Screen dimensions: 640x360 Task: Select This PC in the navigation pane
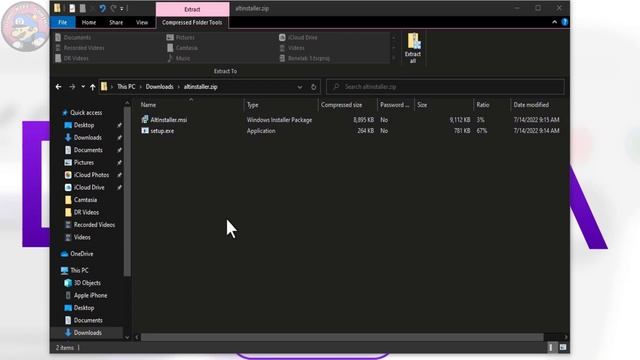(79, 270)
